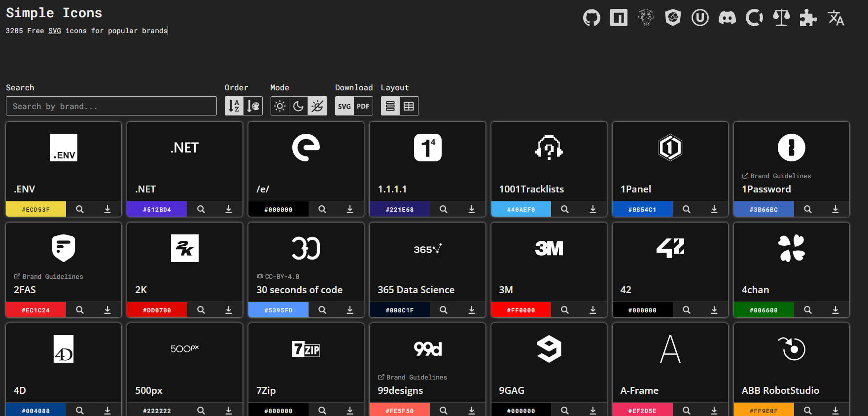Image resolution: width=868 pixels, height=416 pixels.
Task: Copy the .NET color #512BD4
Action: tap(157, 209)
